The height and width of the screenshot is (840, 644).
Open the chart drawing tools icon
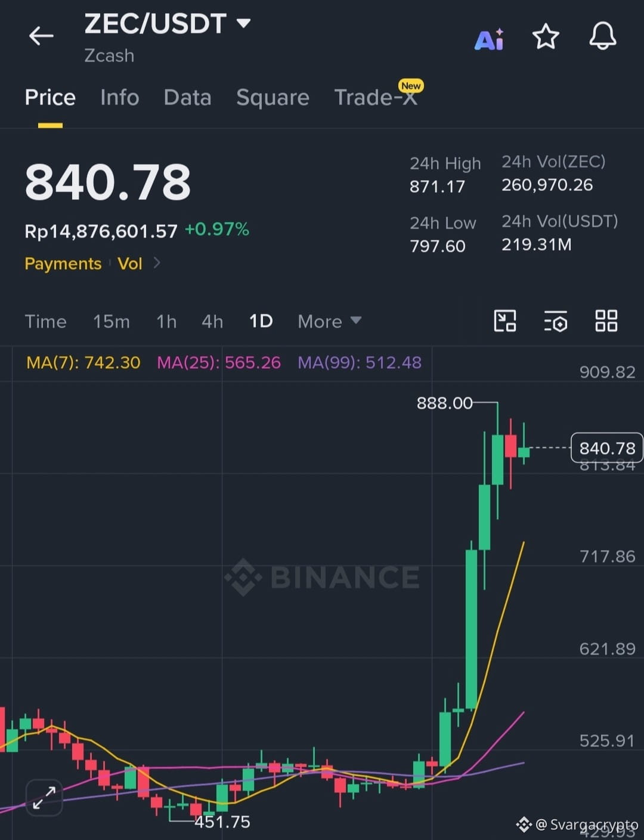(x=505, y=321)
